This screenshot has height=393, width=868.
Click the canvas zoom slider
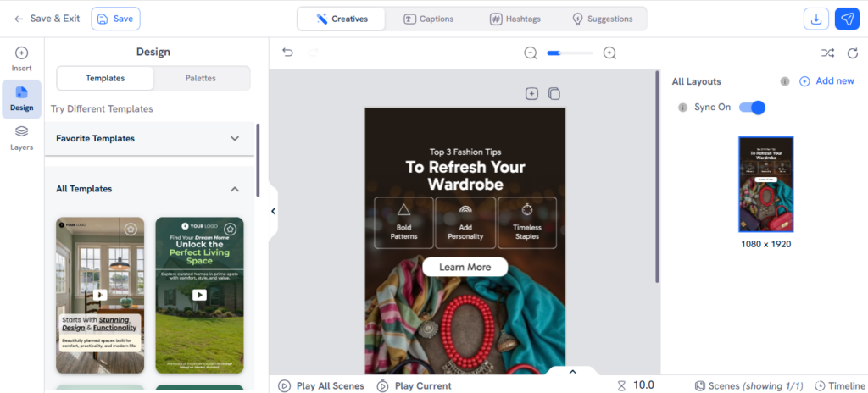click(x=570, y=53)
